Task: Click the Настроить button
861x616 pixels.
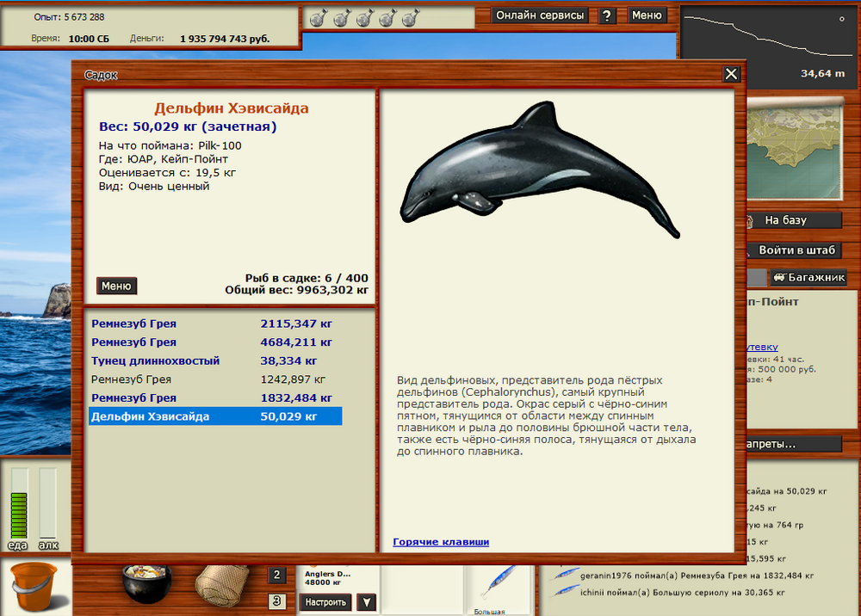Action: tap(326, 602)
